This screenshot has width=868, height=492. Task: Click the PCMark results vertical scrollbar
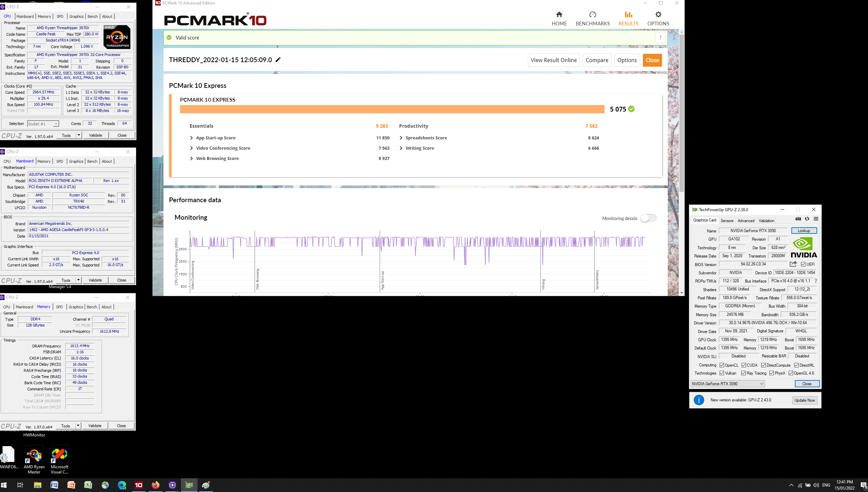pyautogui.click(x=681, y=113)
